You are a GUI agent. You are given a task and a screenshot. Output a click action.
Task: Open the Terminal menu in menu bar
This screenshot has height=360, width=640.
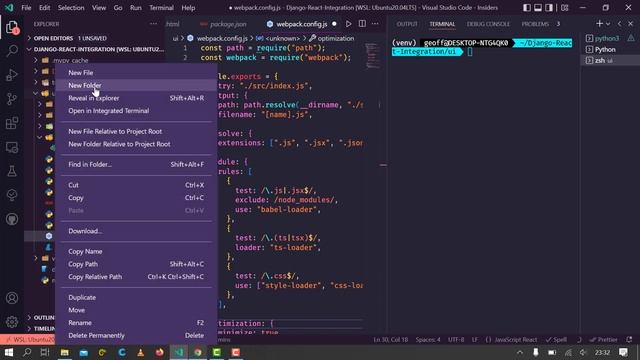(161, 8)
